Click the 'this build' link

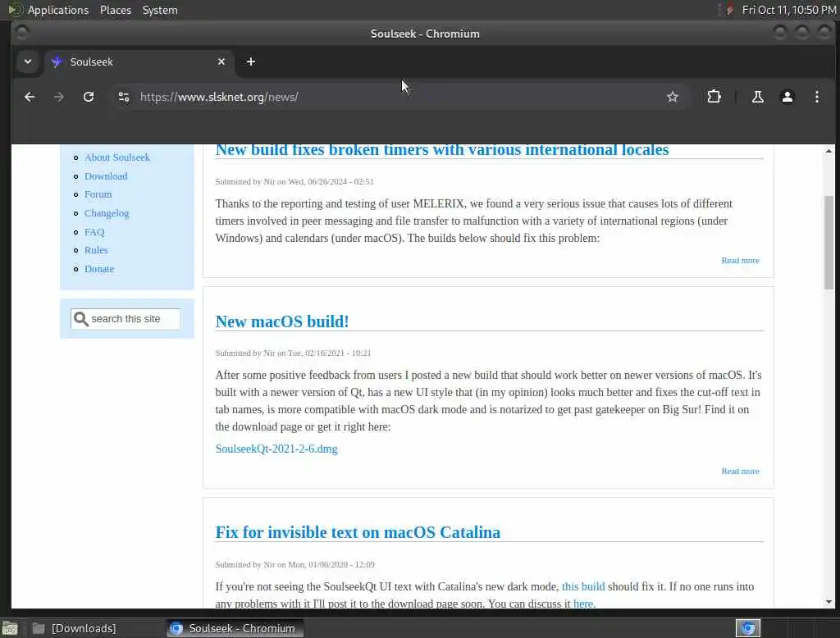[x=583, y=586]
